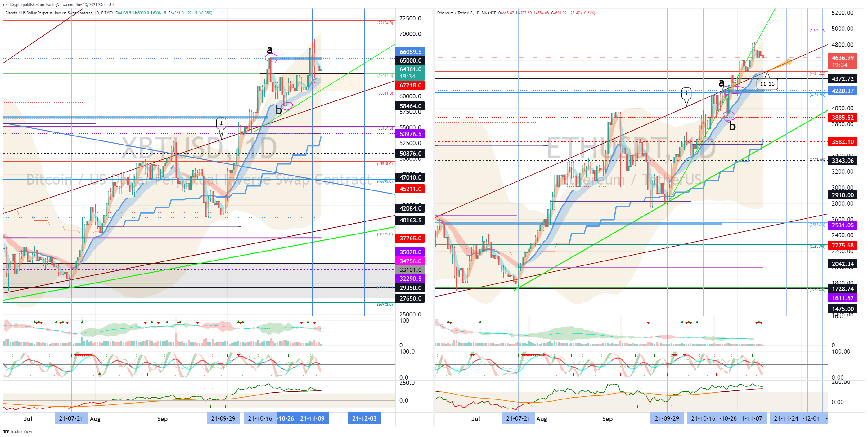Select the 1728.74 price label
This screenshot has height=437, width=868.
pos(842,289)
